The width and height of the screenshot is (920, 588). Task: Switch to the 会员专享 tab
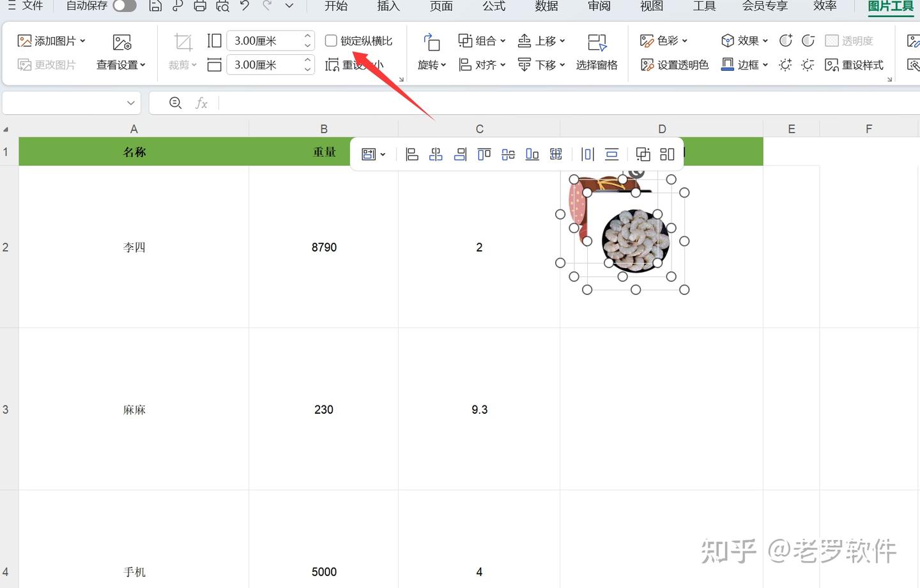[x=765, y=6]
